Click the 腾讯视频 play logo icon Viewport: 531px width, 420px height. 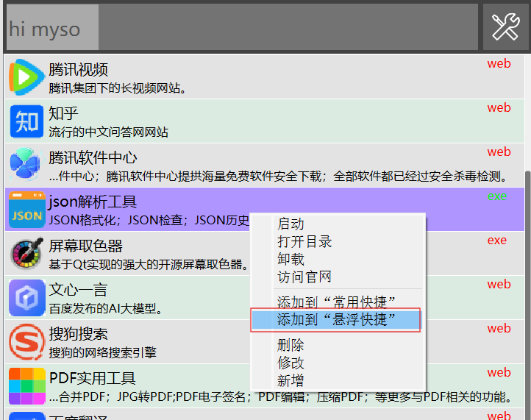[26, 77]
